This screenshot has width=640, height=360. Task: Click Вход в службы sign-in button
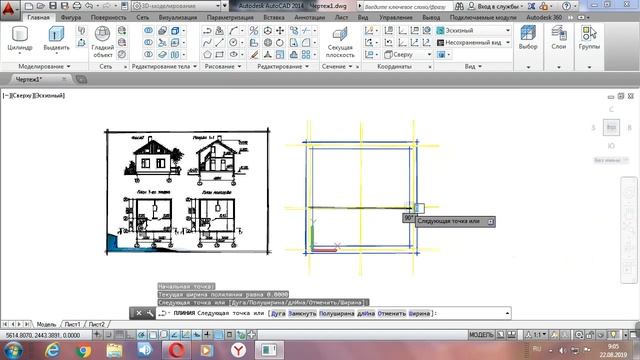(495, 6)
